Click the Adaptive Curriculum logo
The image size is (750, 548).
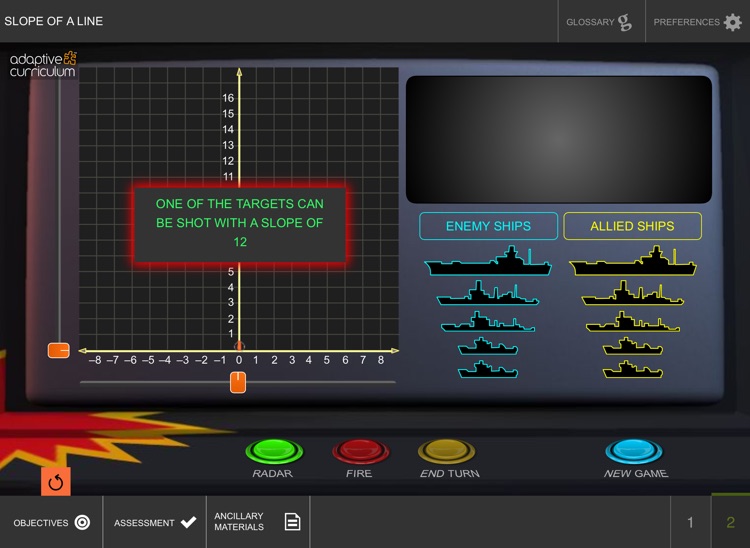(43, 65)
